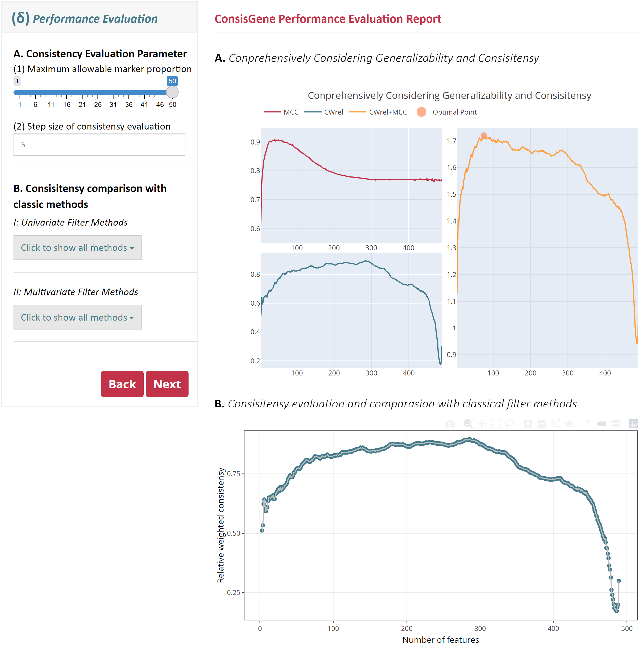The width and height of the screenshot is (644, 651).
Task: Select compare data on hover icon
Action: pos(615,424)
